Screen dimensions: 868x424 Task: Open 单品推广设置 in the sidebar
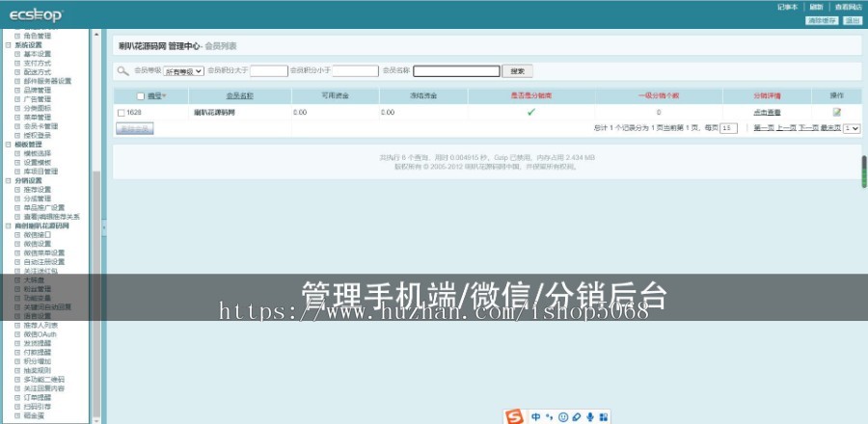(x=44, y=208)
